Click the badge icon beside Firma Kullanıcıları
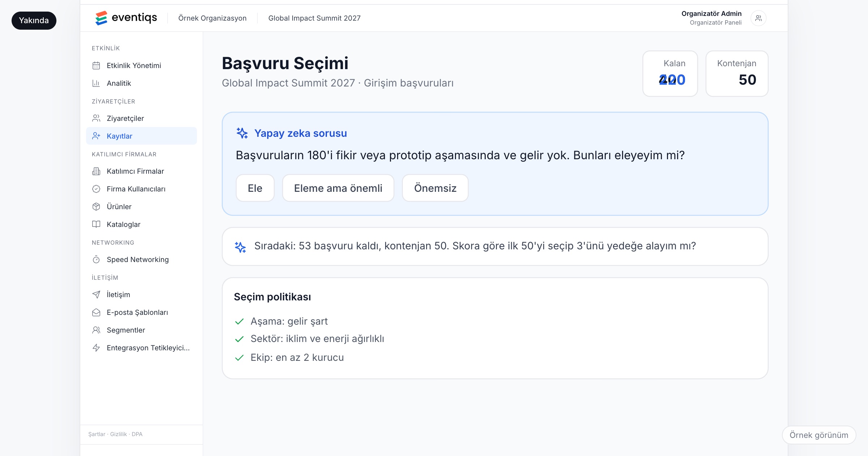This screenshot has width=868, height=456. click(96, 189)
